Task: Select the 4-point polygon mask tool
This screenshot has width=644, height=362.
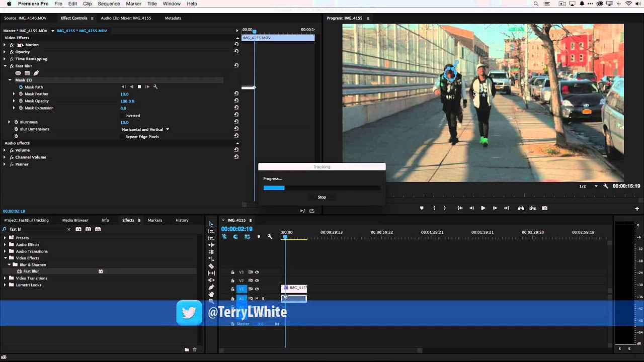Action: click(27, 73)
